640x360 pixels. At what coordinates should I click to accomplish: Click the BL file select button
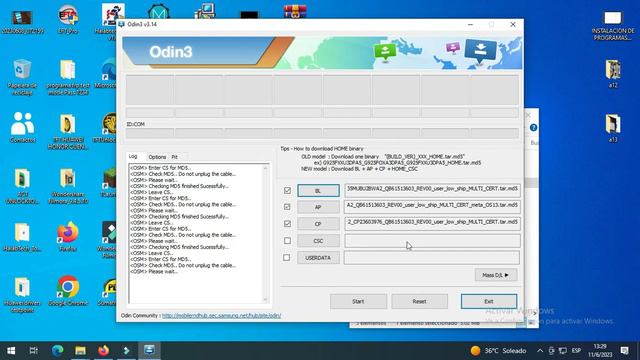point(318,191)
